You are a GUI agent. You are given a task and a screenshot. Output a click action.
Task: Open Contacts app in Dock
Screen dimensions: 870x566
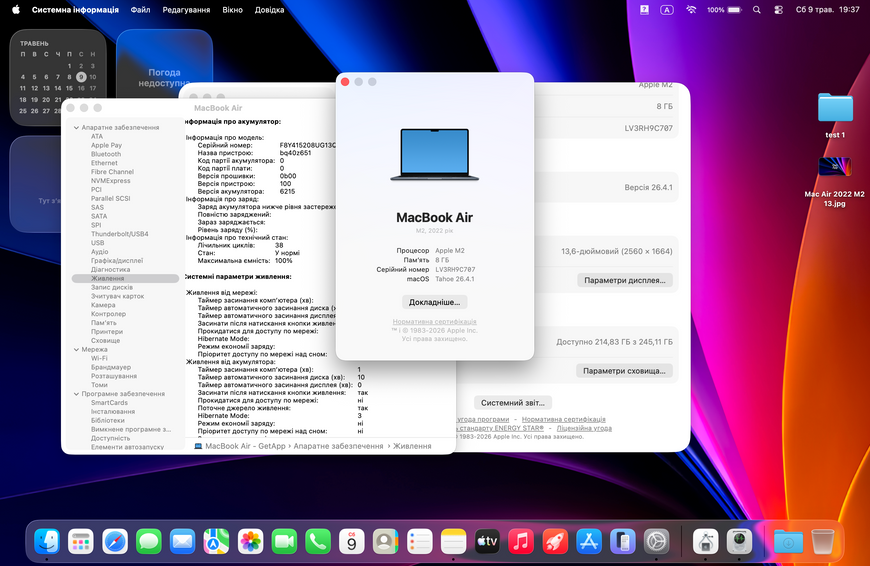pyautogui.click(x=386, y=541)
